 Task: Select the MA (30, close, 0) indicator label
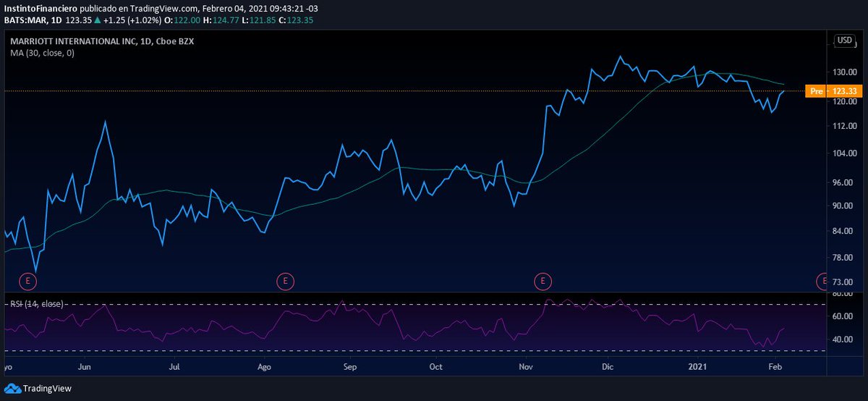point(42,53)
